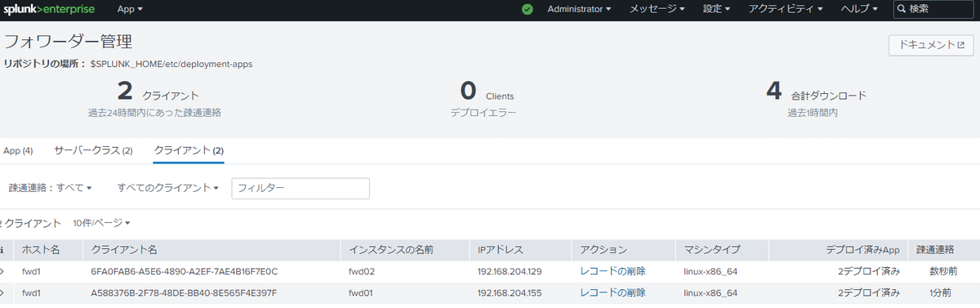Viewport: 980px width, 308px height.
Task: Open the ヘルプ menu
Action: pyautogui.click(x=859, y=9)
